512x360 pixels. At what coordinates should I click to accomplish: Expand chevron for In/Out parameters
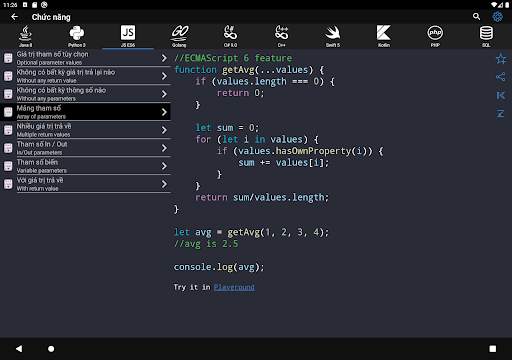pyautogui.click(x=164, y=148)
